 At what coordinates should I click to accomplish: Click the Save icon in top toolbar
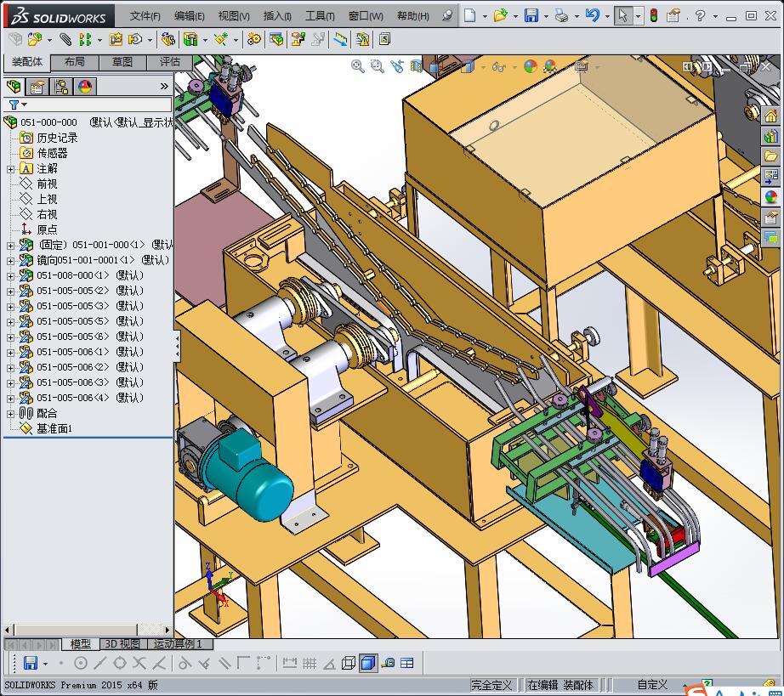(x=531, y=15)
